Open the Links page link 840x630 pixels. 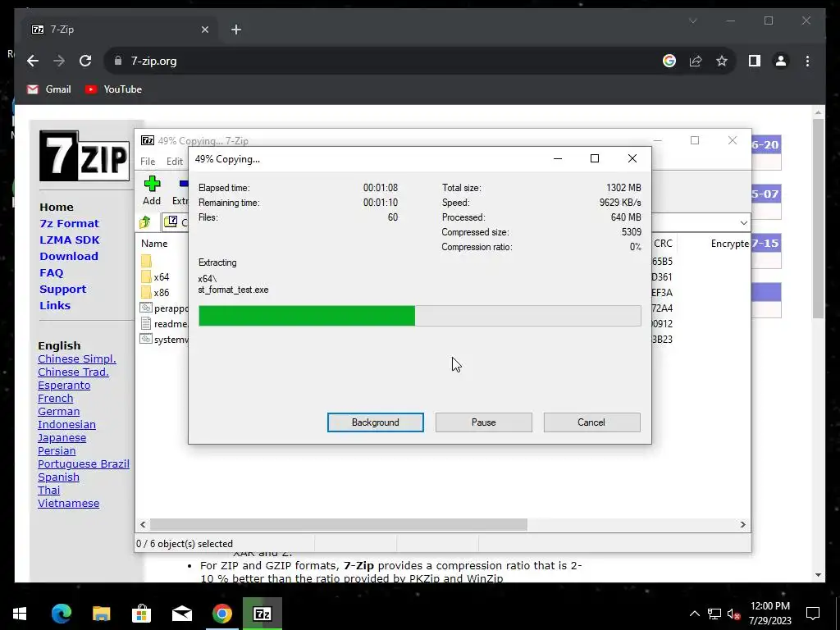click(x=55, y=305)
